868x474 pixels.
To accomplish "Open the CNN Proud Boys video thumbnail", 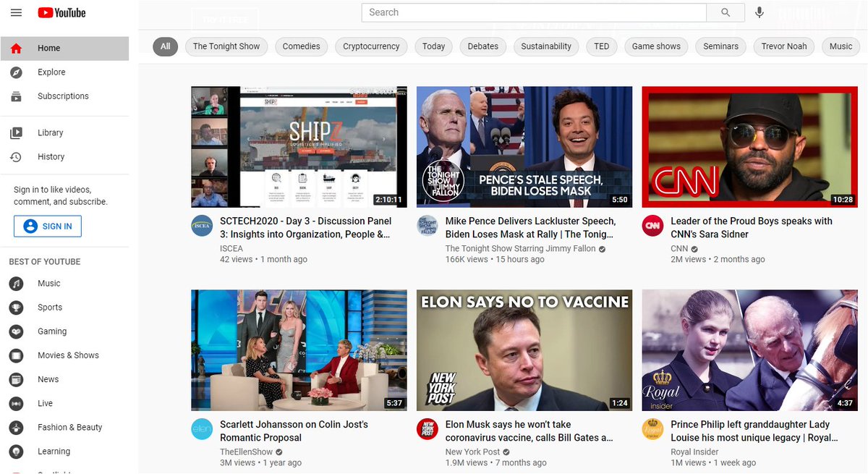I will click(750, 147).
